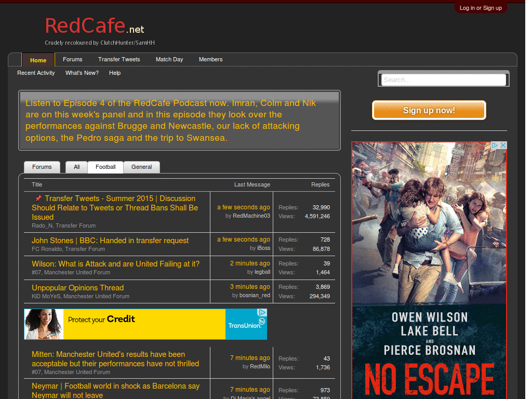
Task: Click KiD MoYeS thread author name
Action: 46,296
